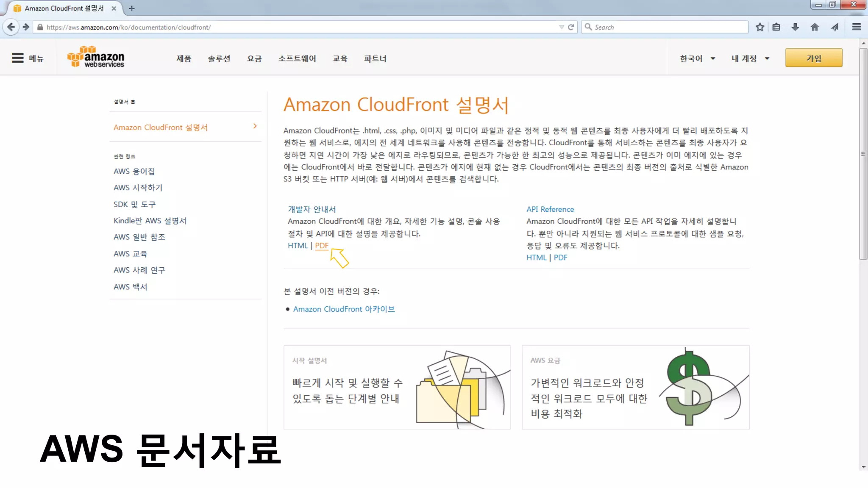Open the AWS 메뉴 hamburger icon

[x=17, y=58]
